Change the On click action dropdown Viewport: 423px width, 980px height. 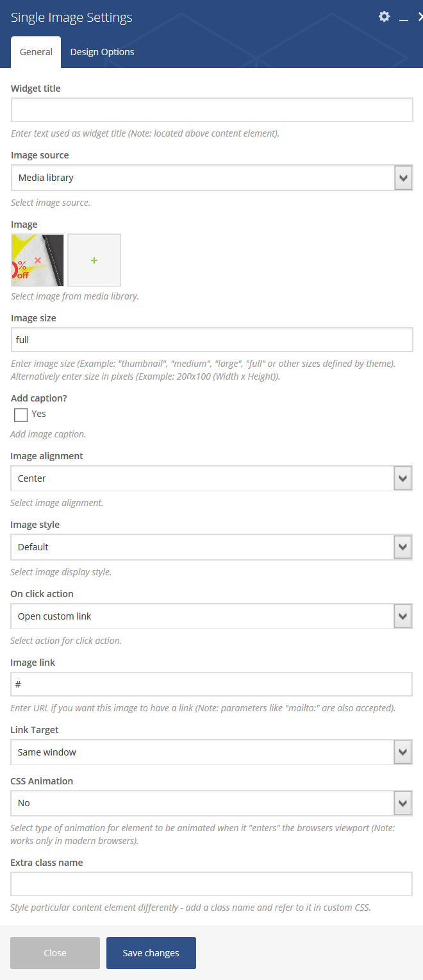211,616
